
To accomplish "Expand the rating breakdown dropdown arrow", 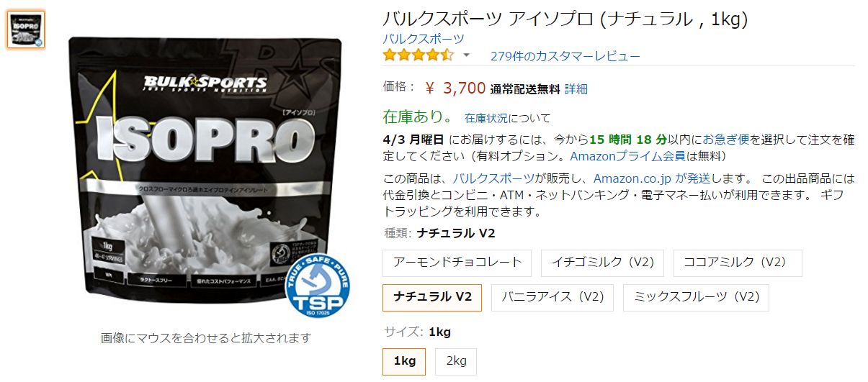I will [466, 55].
